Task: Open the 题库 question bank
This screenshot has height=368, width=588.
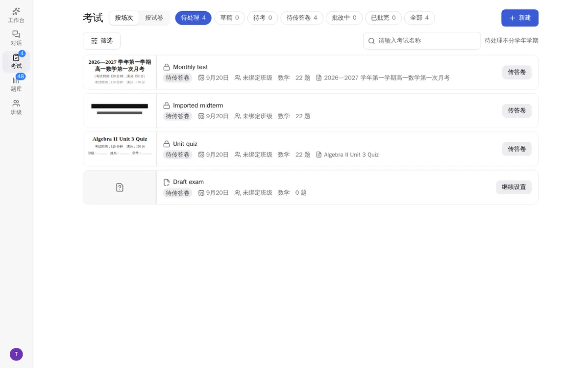Action: pyautogui.click(x=16, y=84)
